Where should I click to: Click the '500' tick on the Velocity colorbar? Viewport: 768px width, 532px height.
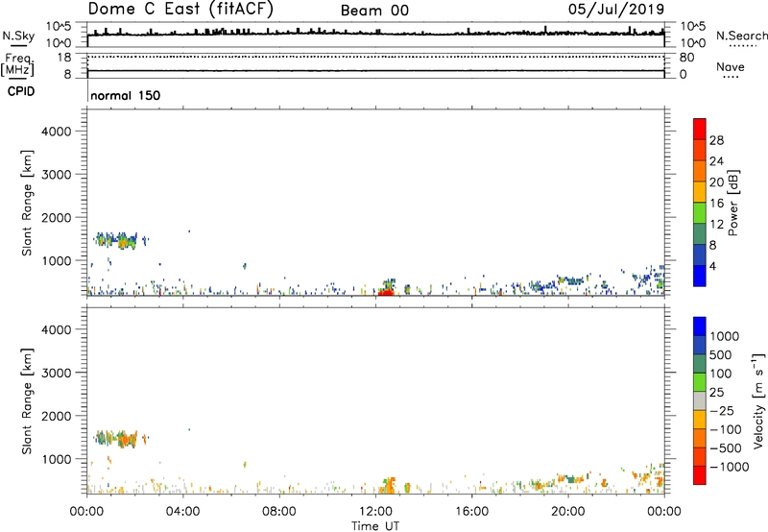[721, 355]
